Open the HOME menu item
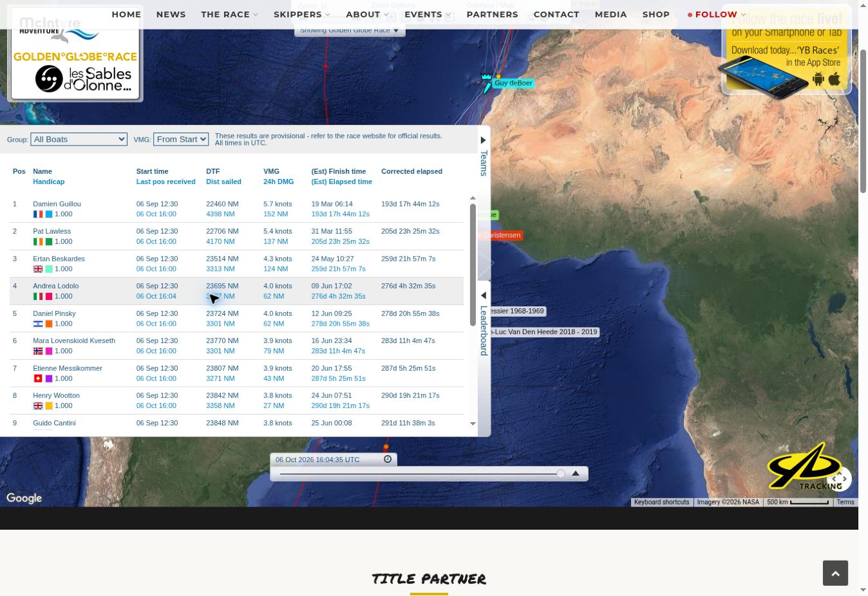 tap(126, 14)
